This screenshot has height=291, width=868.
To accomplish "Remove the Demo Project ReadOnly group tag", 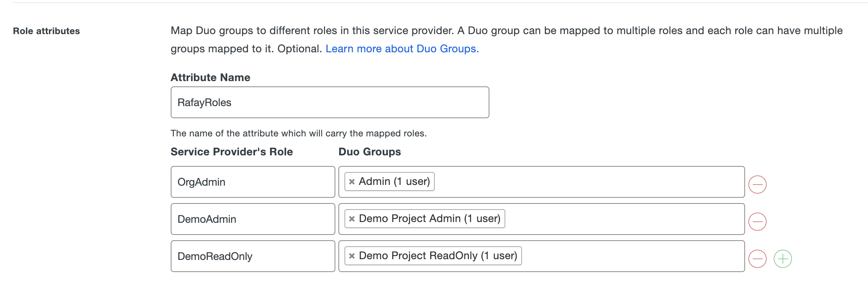I will [352, 256].
